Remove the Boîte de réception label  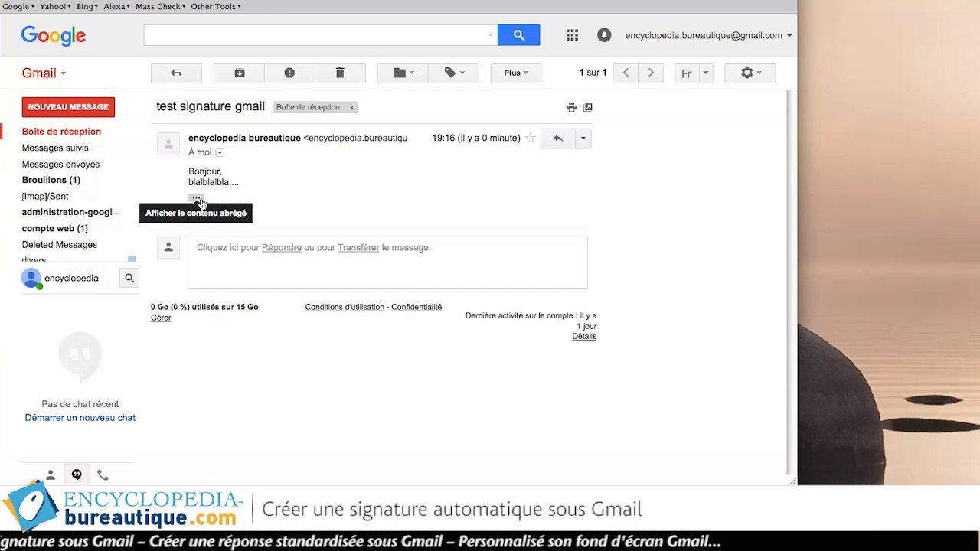tap(351, 107)
